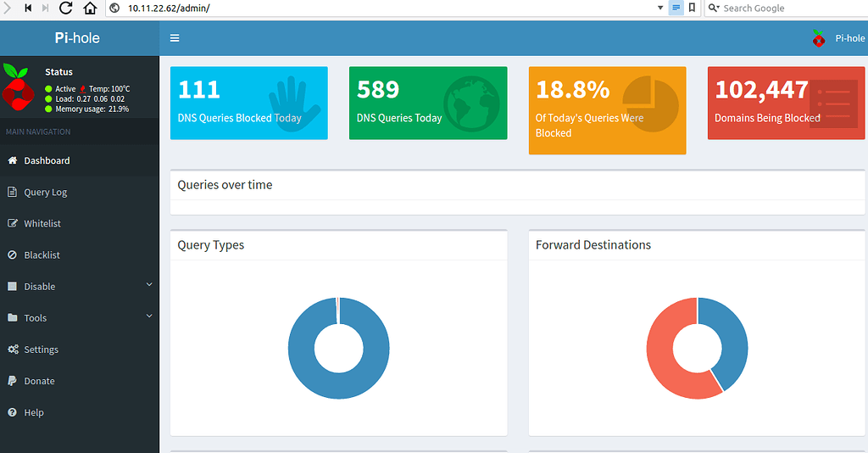
Task: Click the bookmark icon in address bar
Action: 693,8
